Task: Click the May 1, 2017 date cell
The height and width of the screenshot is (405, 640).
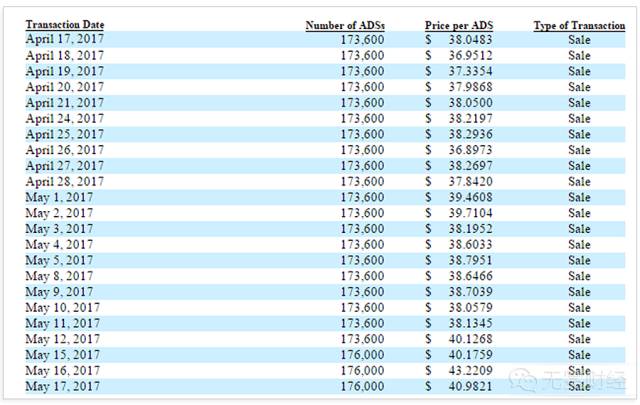Action: pos(59,197)
